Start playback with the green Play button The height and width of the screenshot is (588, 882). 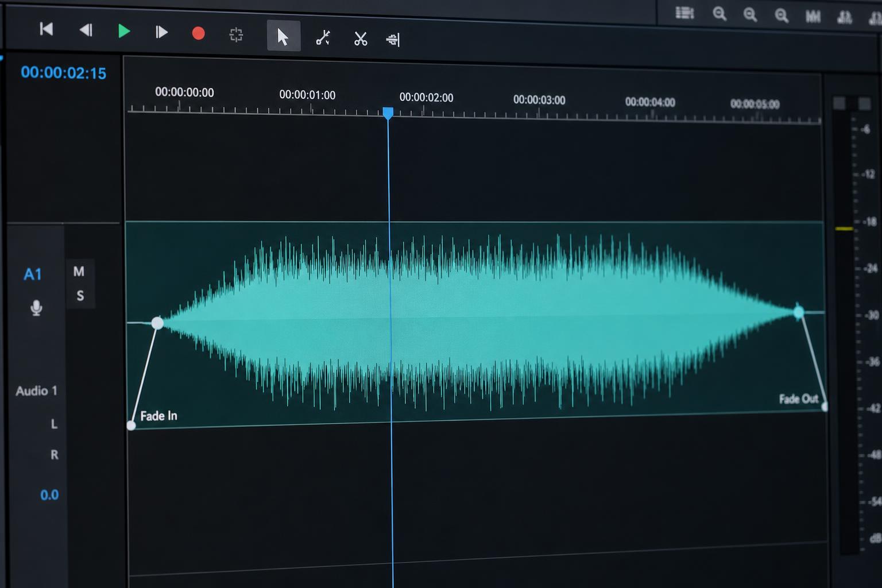click(x=123, y=31)
